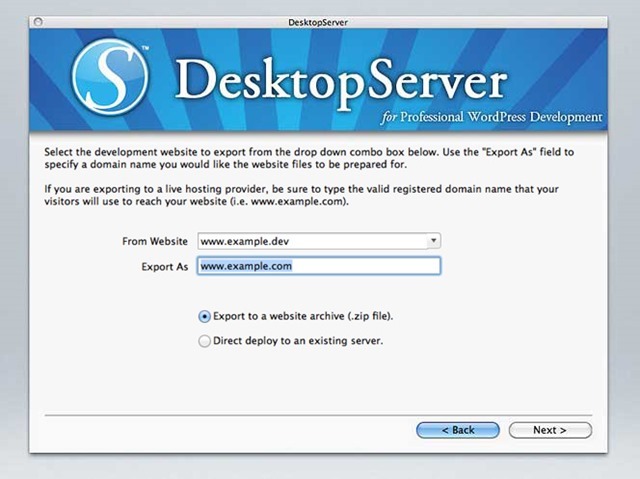
Task: Click the From Website label
Action: tap(155, 241)
